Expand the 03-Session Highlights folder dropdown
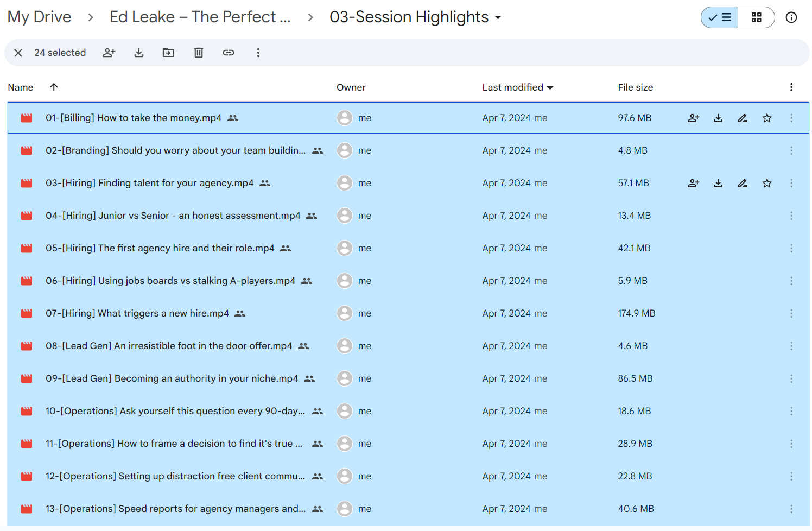 point(498,17)
